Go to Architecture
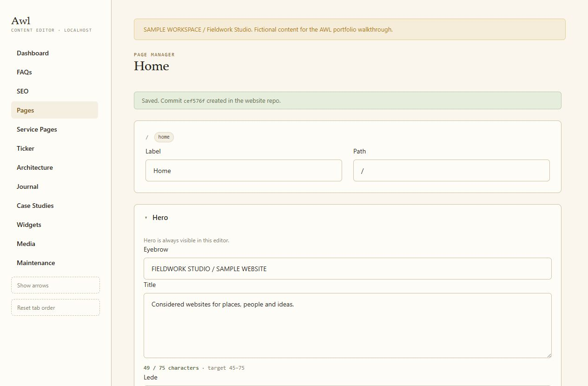 coord(54,167)
